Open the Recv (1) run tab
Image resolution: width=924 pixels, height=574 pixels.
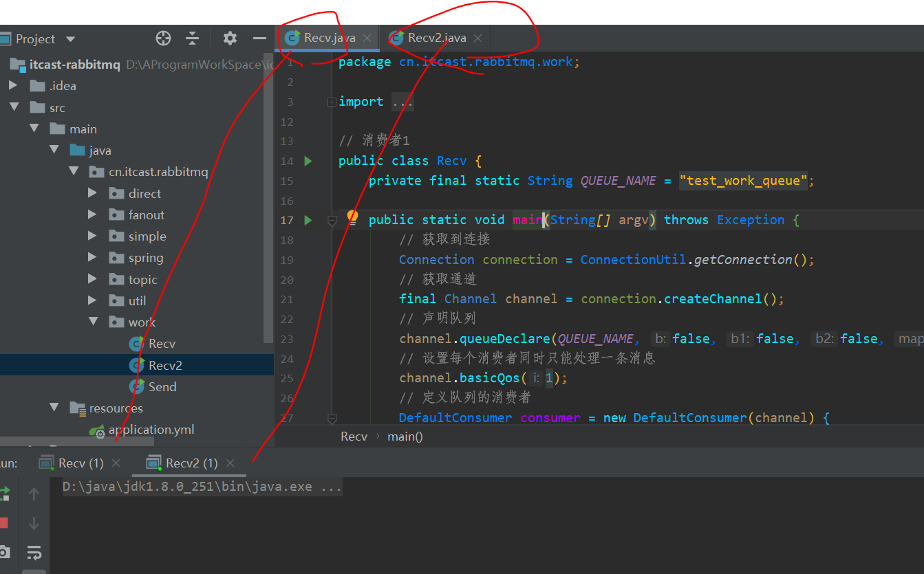(x=81, y=463)
